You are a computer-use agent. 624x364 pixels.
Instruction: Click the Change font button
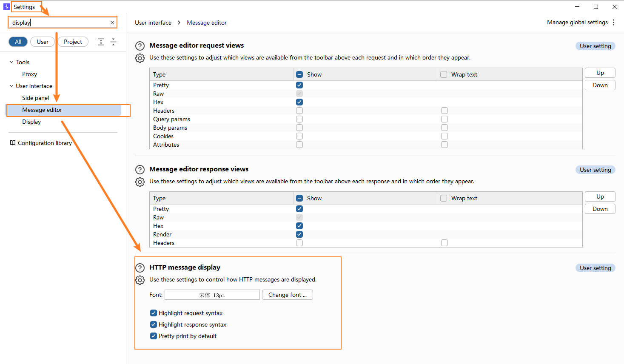288,295
